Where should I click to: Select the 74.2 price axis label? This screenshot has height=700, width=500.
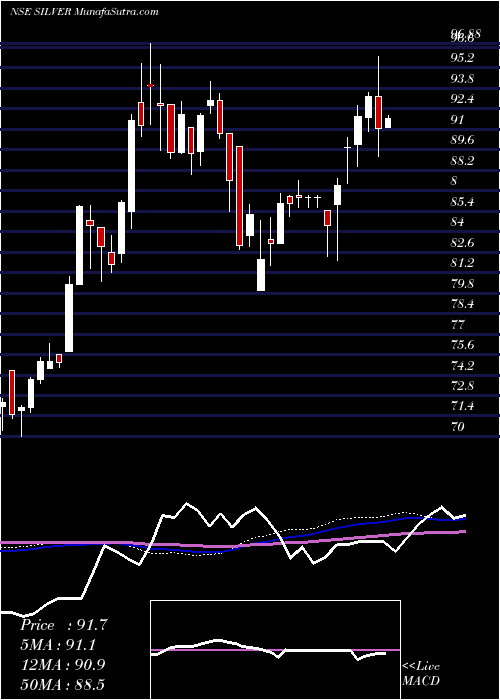tap(462, 365)
